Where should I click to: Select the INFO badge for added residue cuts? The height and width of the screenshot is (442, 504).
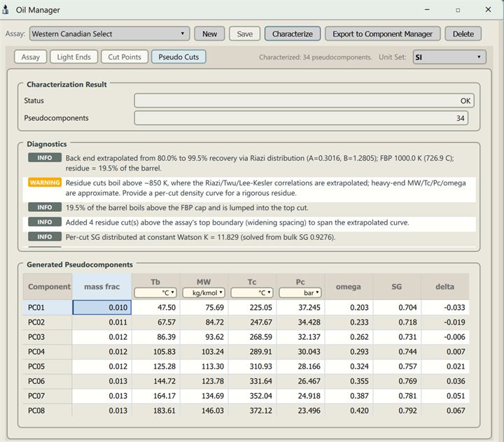(x=45, y=222)
